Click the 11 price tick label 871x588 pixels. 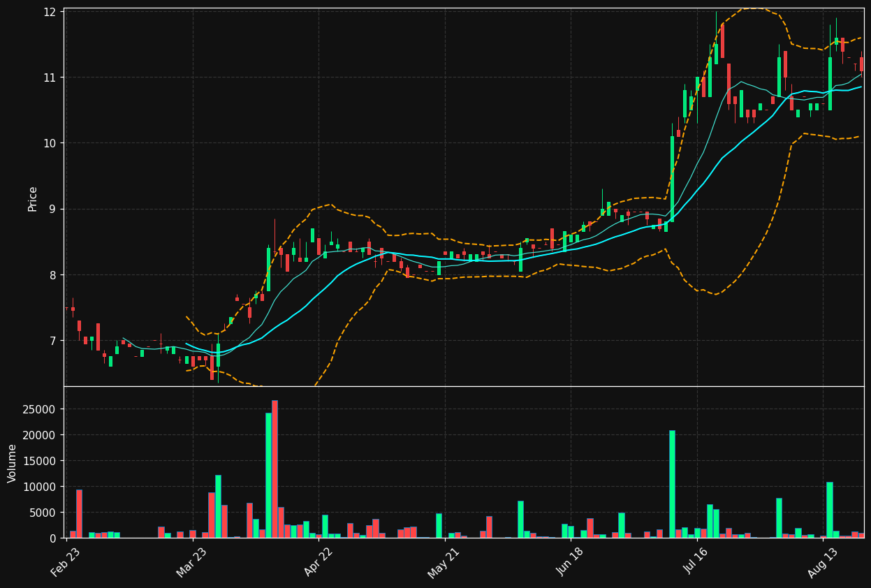50,78
